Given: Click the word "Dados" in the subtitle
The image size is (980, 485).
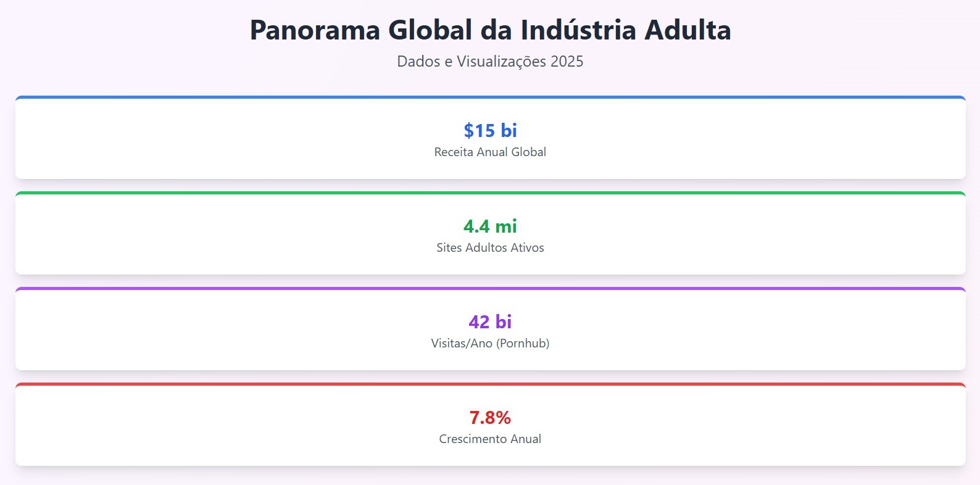Looking at the screenshot, I should tap(418, 62).
